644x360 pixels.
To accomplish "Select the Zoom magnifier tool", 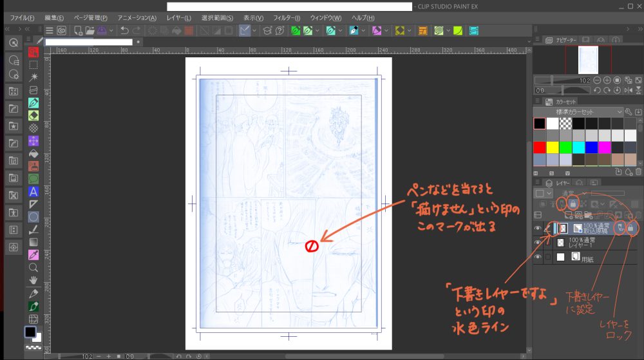I will click(33, 267).
